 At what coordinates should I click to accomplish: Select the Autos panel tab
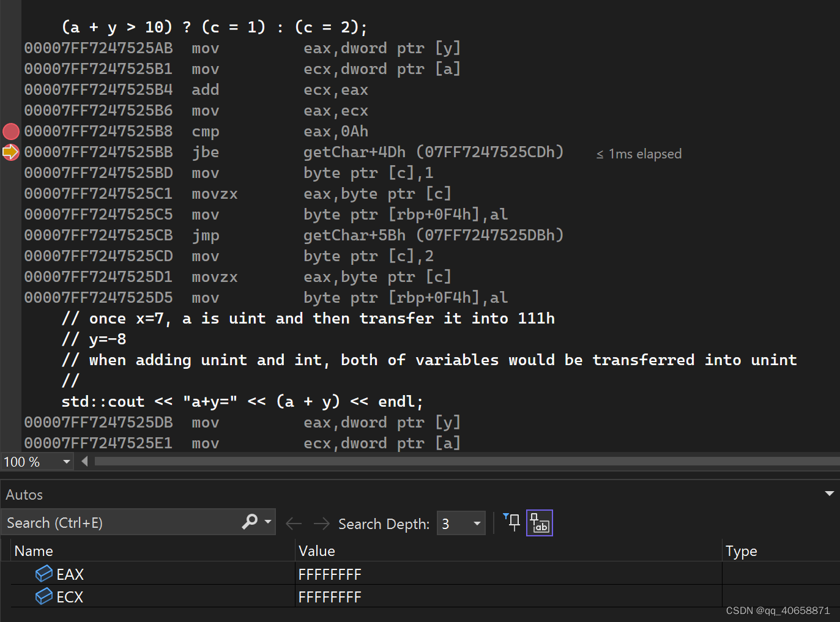[x=23, y=494]
